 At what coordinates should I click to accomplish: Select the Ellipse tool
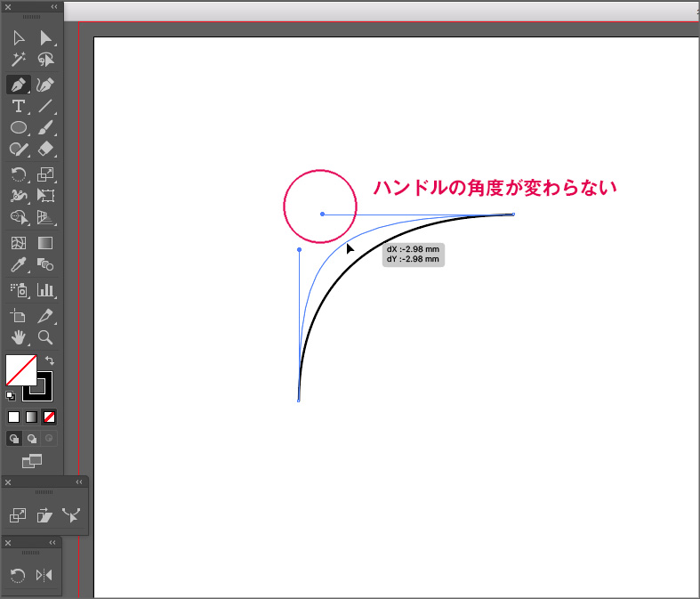pyautogui.click(x=19, y=128)
